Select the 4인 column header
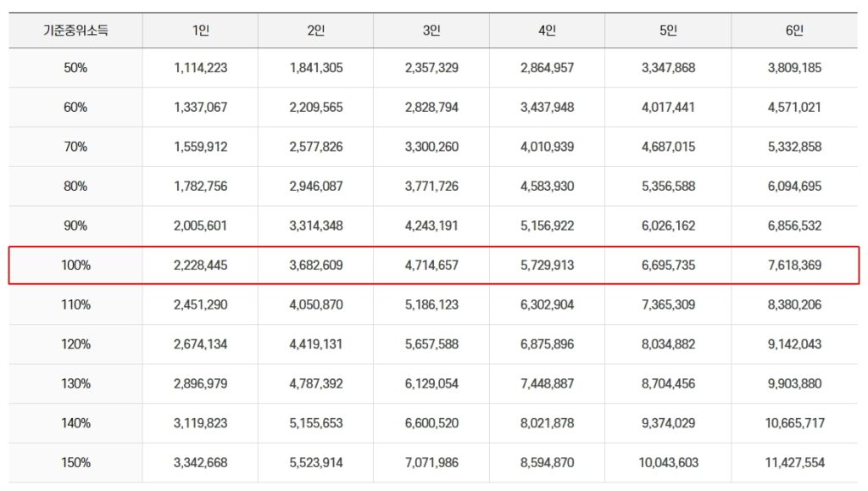Image resolution: width=868 pixels, height=491 pixels. 547,31
